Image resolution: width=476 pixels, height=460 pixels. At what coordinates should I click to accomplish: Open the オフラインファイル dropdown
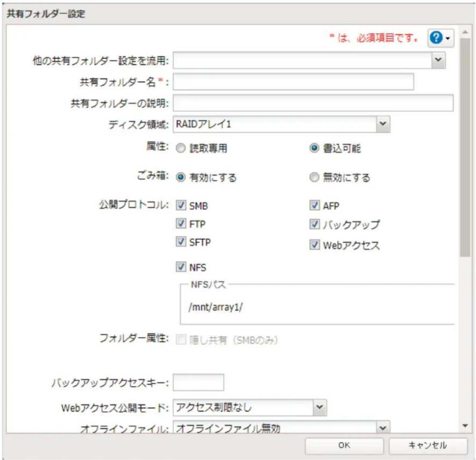pos(383,427)
